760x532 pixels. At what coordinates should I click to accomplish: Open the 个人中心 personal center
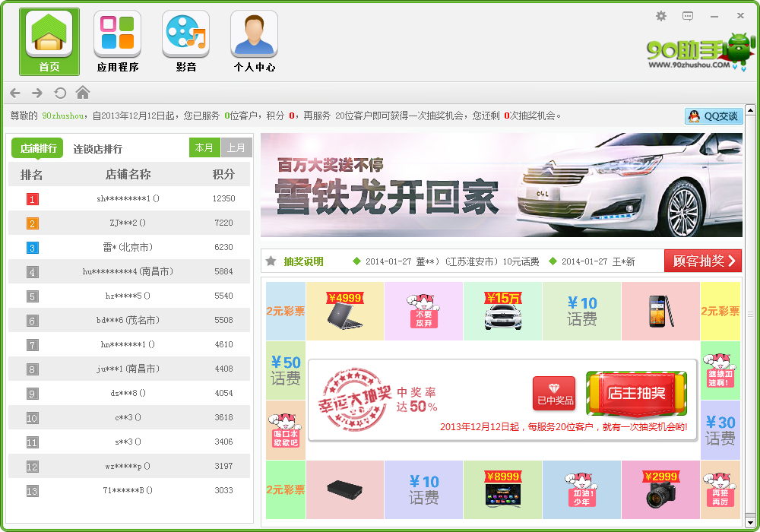[255, 42]
